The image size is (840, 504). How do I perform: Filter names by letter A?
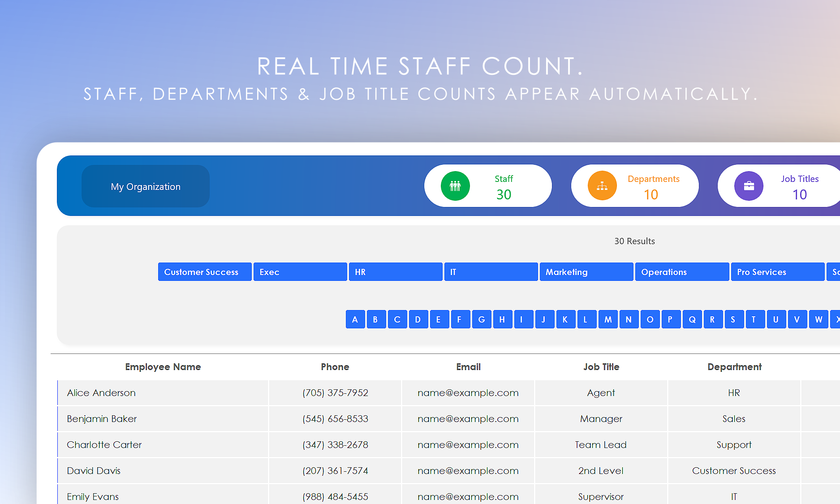[x=355, y=319]
